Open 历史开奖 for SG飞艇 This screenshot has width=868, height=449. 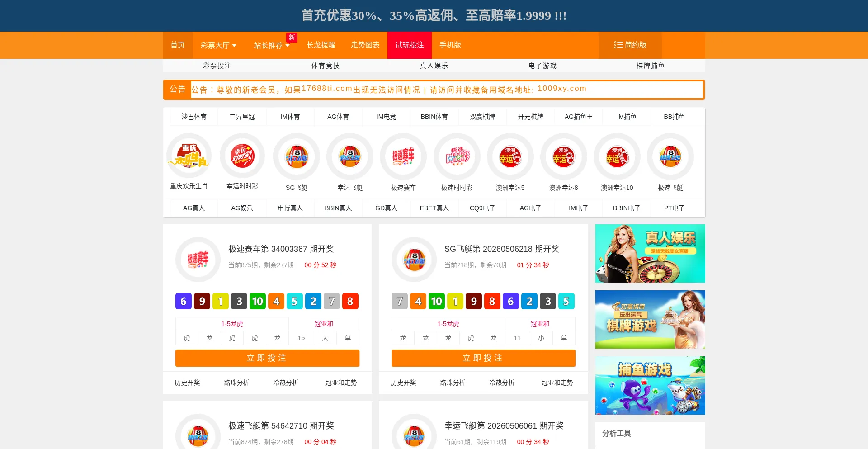pos(403,383)
